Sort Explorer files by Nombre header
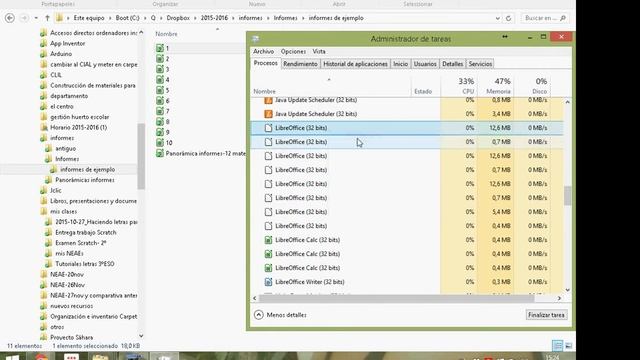 [167, 34]
